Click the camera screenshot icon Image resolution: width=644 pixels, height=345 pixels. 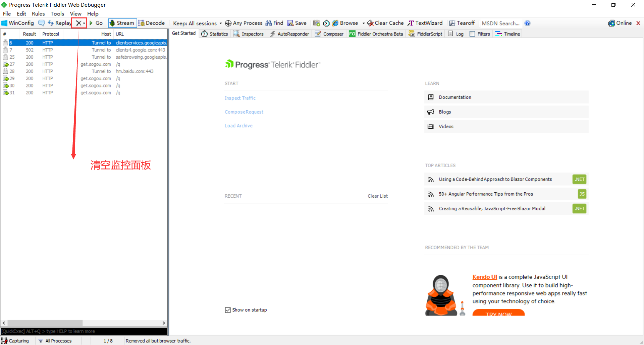(x=316, y=23)
